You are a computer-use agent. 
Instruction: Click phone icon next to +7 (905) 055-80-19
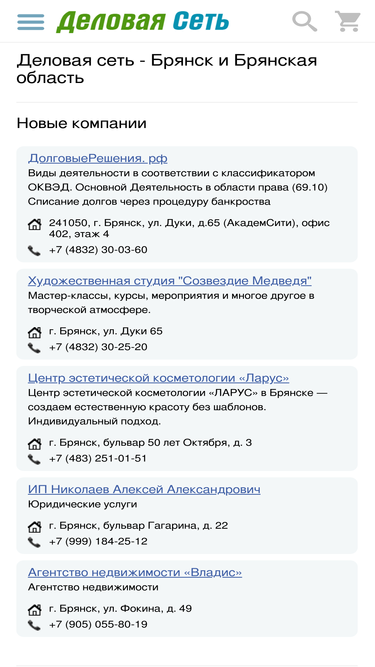click(x=34, y=625)
